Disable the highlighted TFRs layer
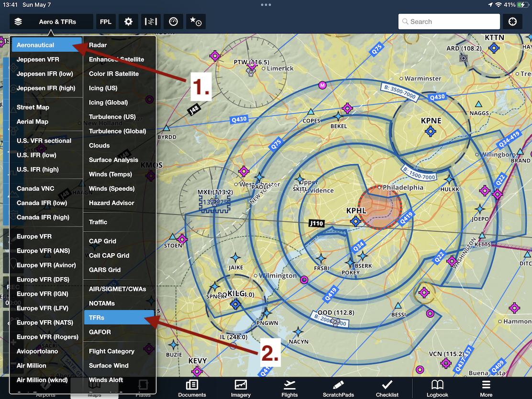Screen dimensions: 532x399 tap(120, 318)
